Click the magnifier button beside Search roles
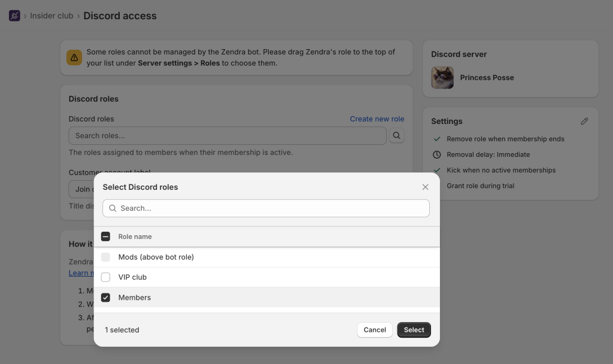 pyautogui.click(x=396, y=135)
